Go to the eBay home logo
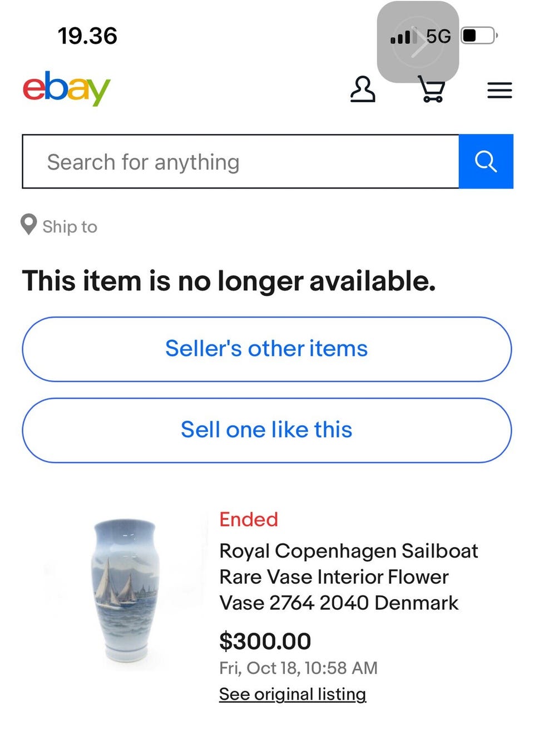534x756 pixels. [66, 89]
